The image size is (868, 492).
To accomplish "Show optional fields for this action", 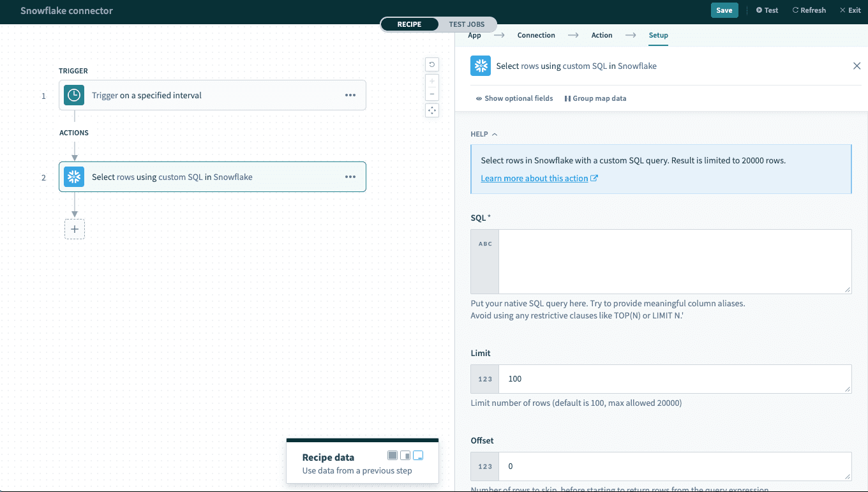I will click(514, 98).
